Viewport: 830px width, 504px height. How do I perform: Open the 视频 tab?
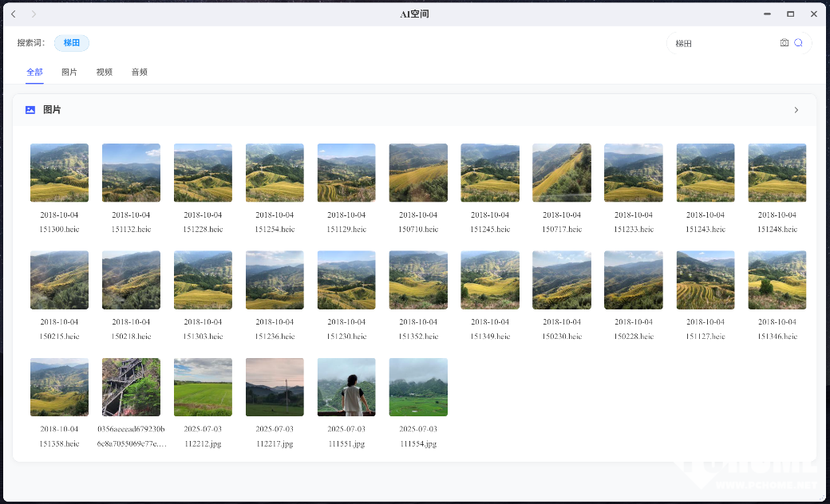click(105, 72)
